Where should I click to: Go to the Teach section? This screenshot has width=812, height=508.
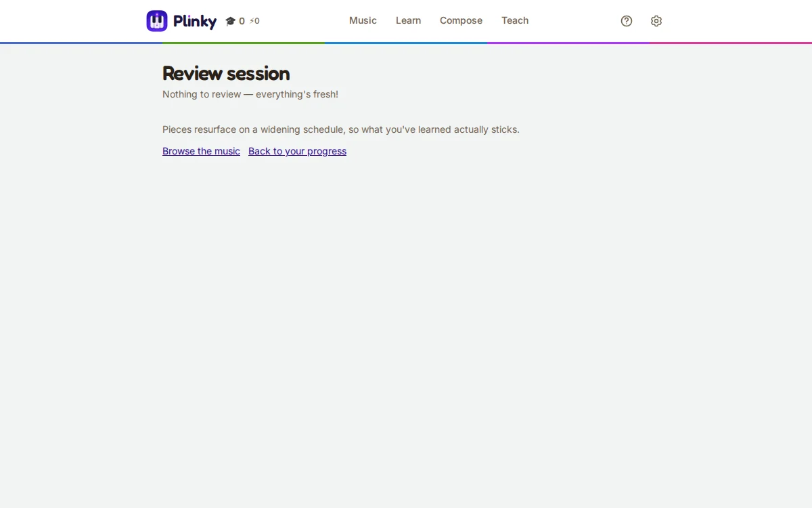click(x=515, y=20)
